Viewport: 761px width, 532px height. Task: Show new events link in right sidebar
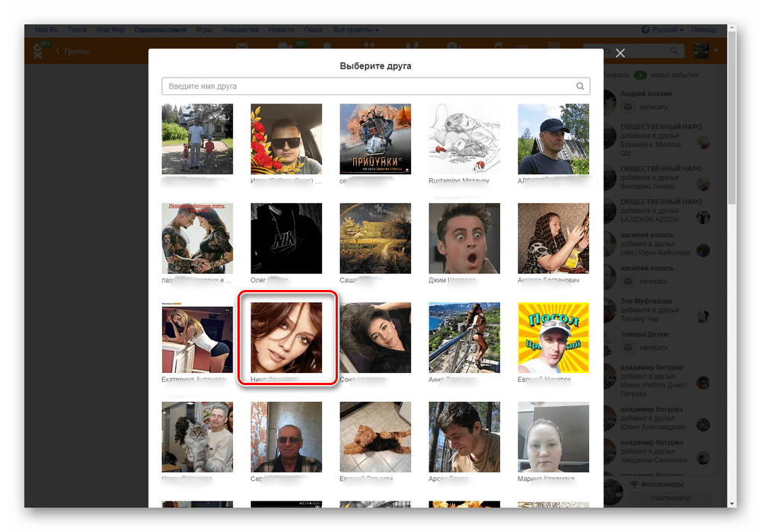(651, 75)
